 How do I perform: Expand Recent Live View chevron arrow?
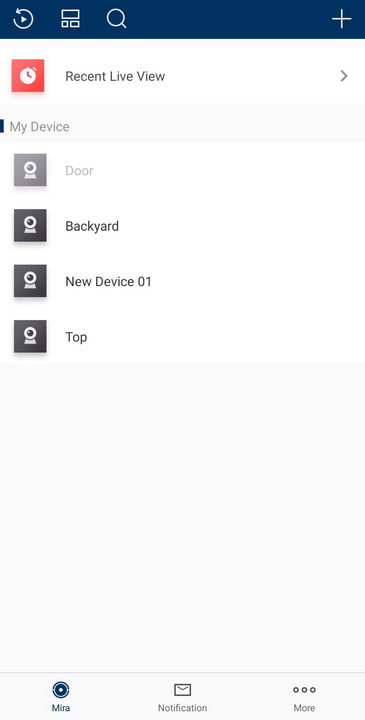click(344, 76)
